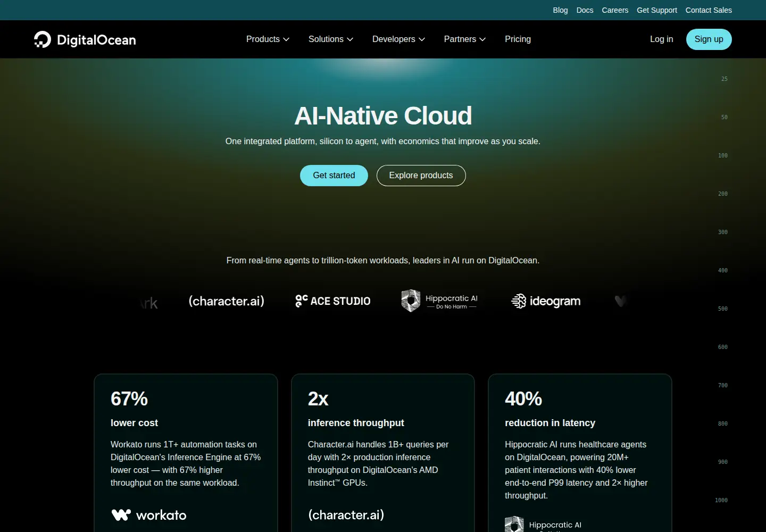Click the ACE Studio logo

click(x=333, y=301)
